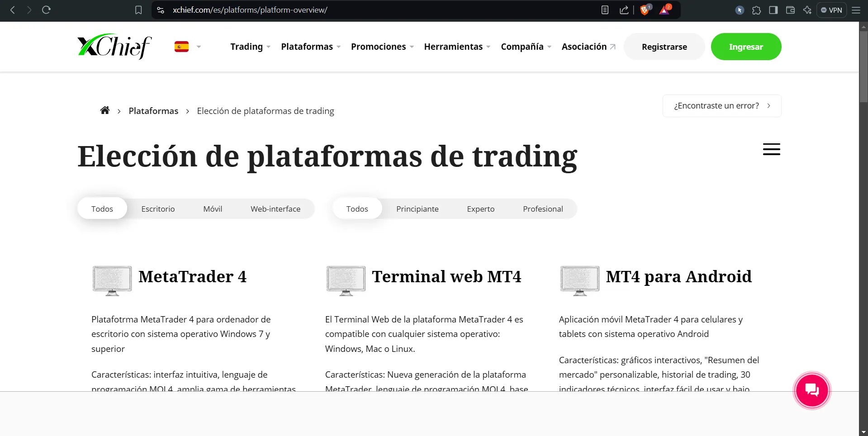
Task: Click the scrollbar down arrow
Action: click(863, 432)
